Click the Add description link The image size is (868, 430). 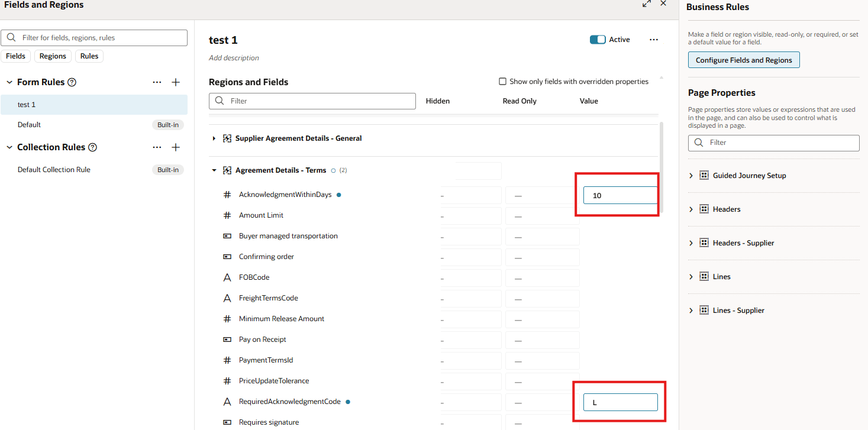coord(233,57)
